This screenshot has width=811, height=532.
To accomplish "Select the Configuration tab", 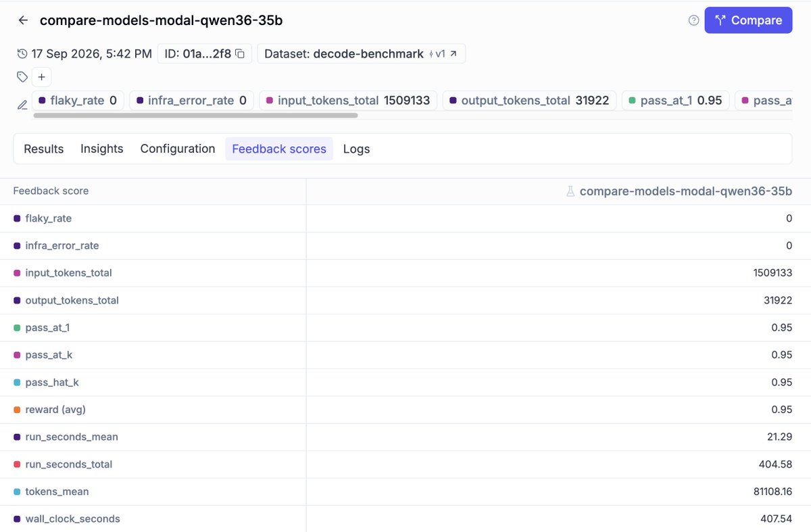I will click(178, 149).
